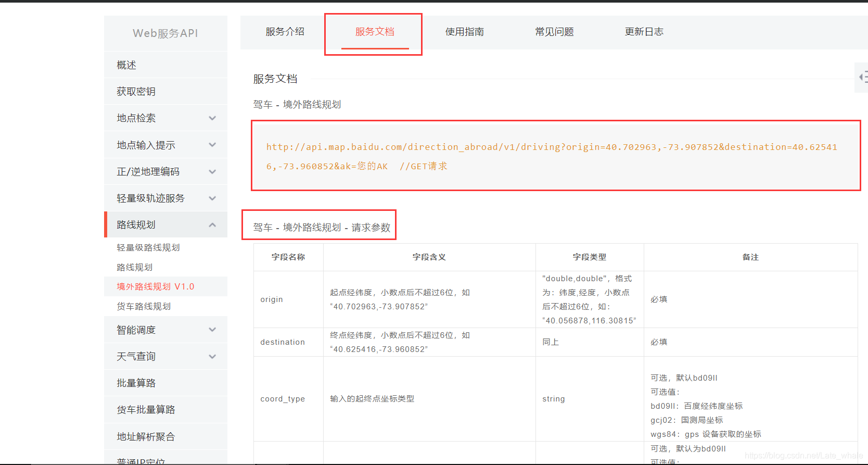Expand the 正/逆地理编码 chevron
The width and height of the screenshot is (868, 465).
pyautogui.click(x=212, y=172)
